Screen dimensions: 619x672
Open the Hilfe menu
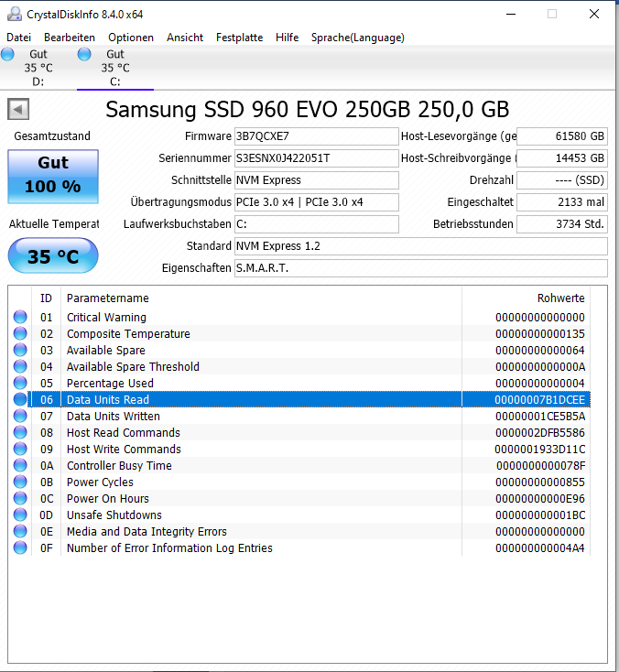[287, 38]
